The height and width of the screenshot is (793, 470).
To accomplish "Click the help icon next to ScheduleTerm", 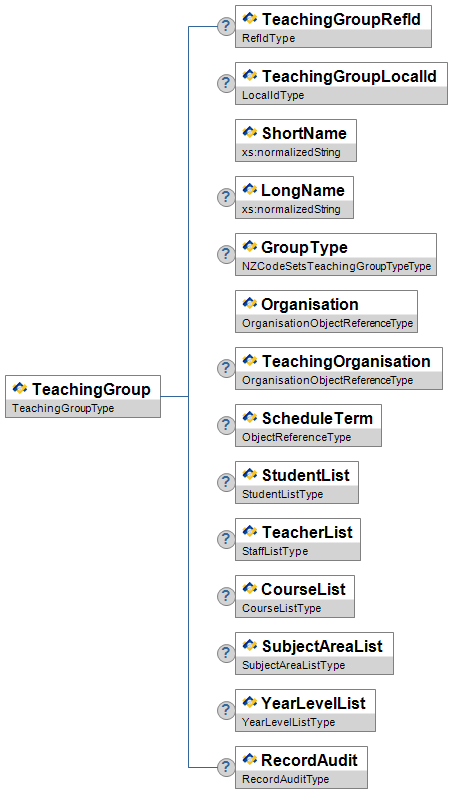I will 226,425.
